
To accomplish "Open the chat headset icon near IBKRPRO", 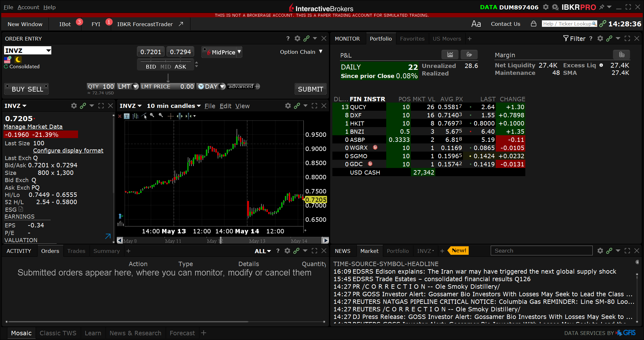I will point(556,7).
